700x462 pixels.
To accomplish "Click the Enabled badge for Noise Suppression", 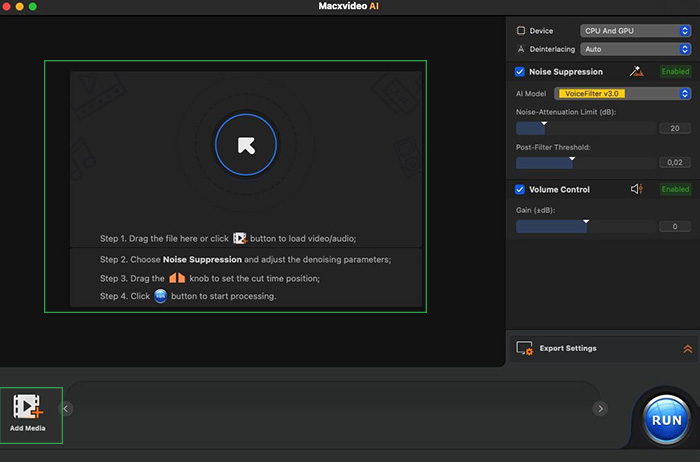I will point(675,71).
